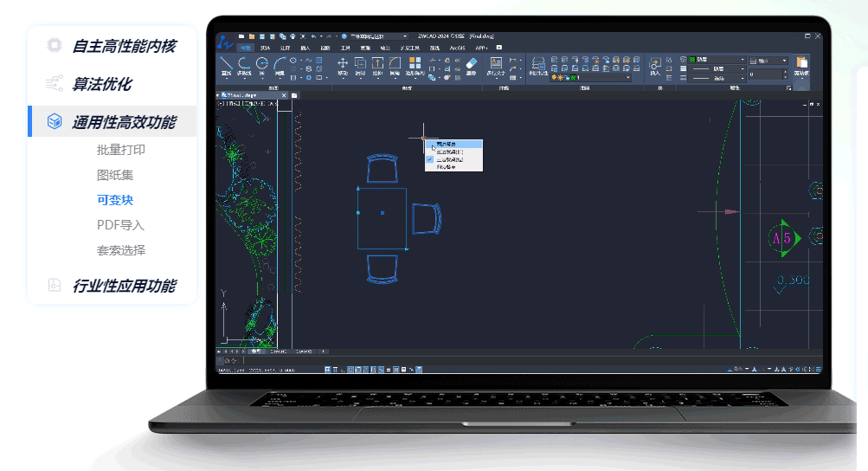Screen dimensions: 868x471
Task: Open the current layer dropdown
Action: pos(590,78)
